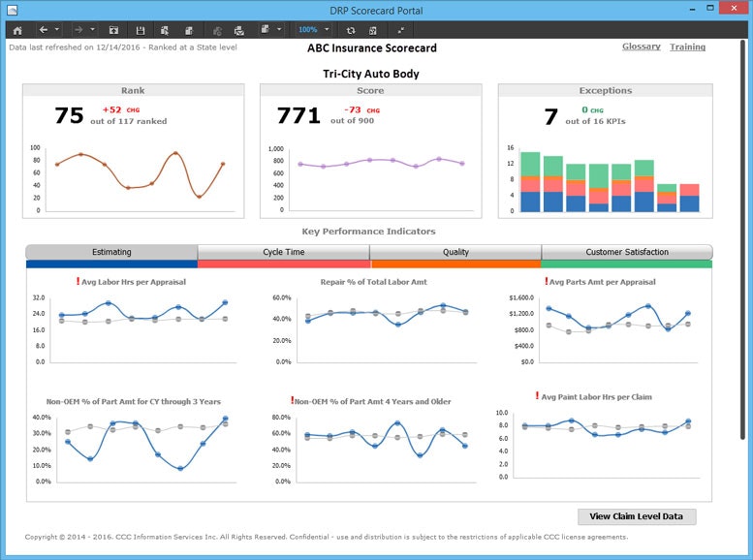The height and width of the screenshot is (560, 753).
Task: Click the full screen expand arrows icon
Action: [400, 30]
